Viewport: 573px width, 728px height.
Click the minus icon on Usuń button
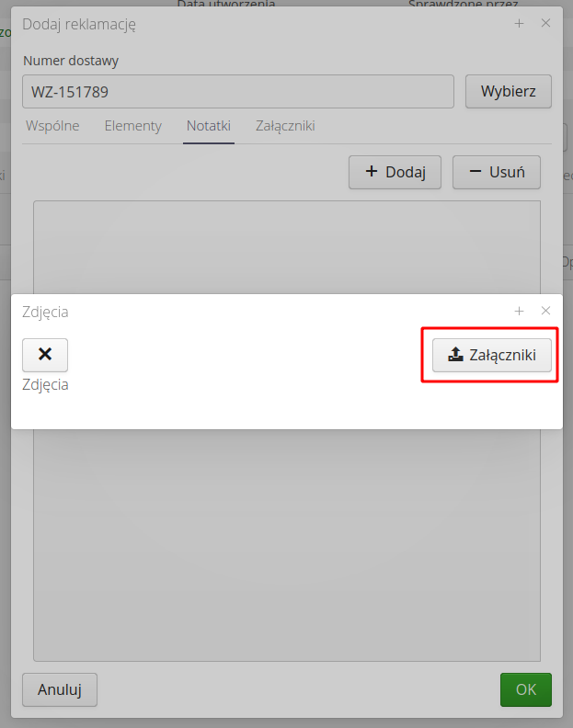475,171
